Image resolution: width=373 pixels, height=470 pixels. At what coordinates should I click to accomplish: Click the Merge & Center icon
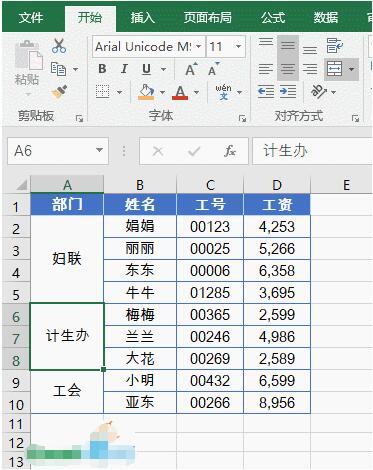[x=335, y=69]
